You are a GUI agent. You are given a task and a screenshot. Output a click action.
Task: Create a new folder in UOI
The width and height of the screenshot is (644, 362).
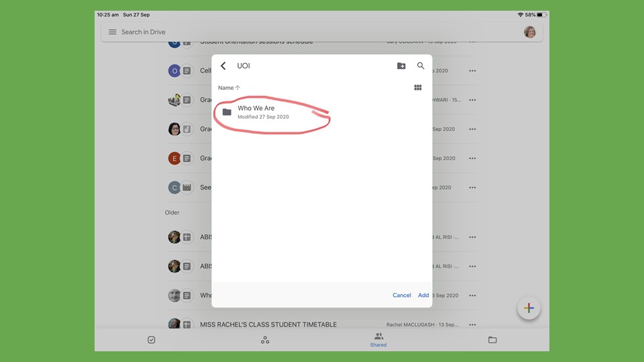(401, 66)
